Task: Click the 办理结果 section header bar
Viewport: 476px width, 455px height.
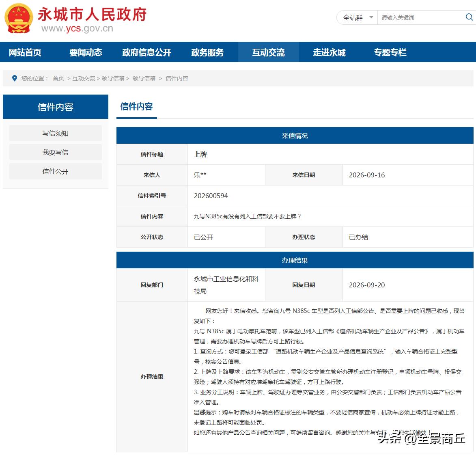Action: [295, 260]
